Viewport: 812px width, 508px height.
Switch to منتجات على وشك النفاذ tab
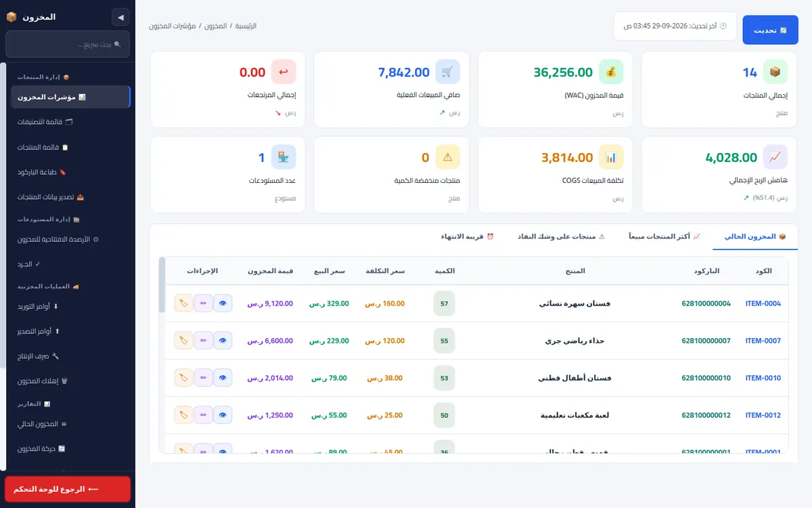(561, 236)
